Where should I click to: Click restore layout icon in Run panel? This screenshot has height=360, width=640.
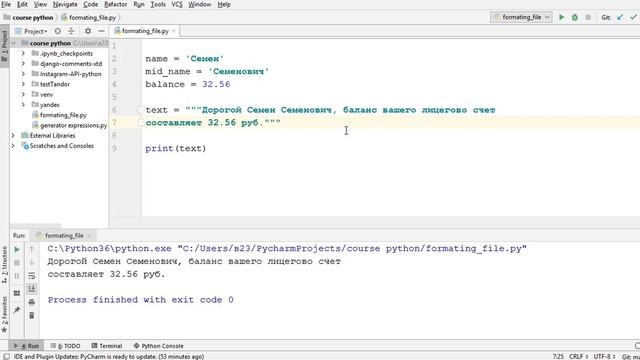pos(17,293)
